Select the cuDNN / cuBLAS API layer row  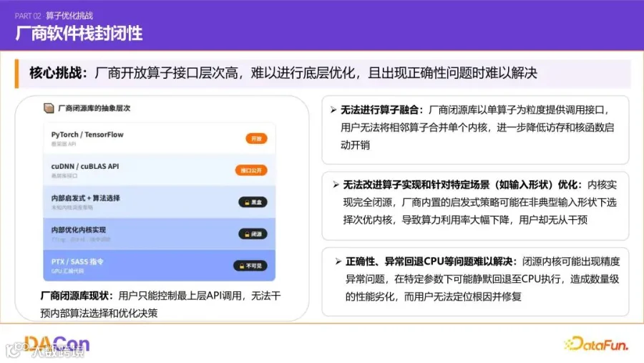[160, 170]
